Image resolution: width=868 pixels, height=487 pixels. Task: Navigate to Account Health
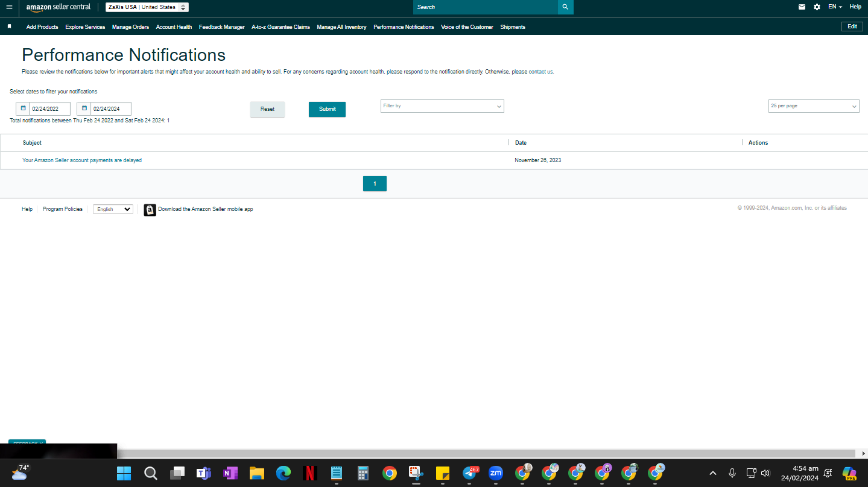(x=174, y=27)
